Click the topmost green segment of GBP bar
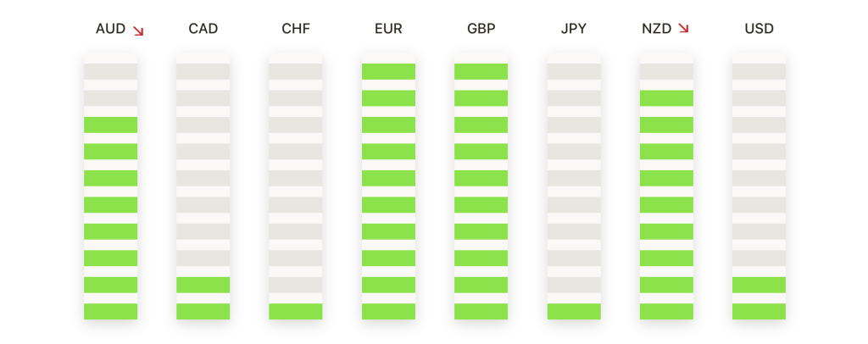 pos(481,71)
